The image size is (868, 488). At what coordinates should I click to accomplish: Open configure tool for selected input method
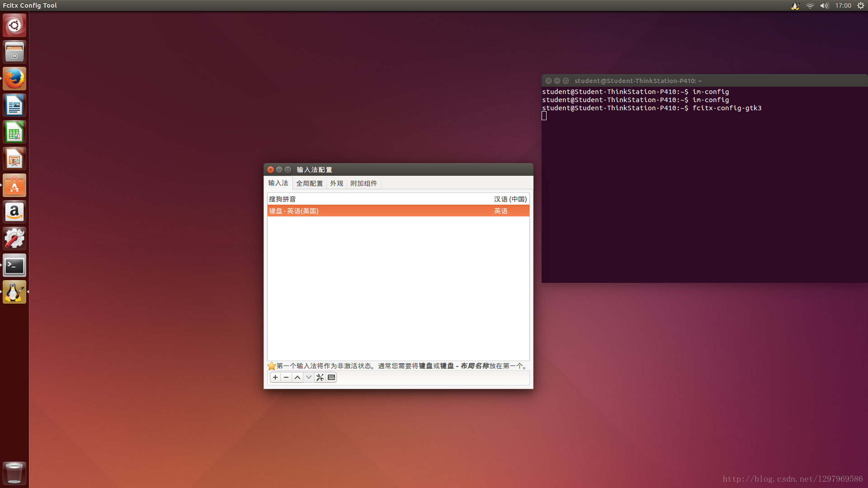click(x=320, y=377)
